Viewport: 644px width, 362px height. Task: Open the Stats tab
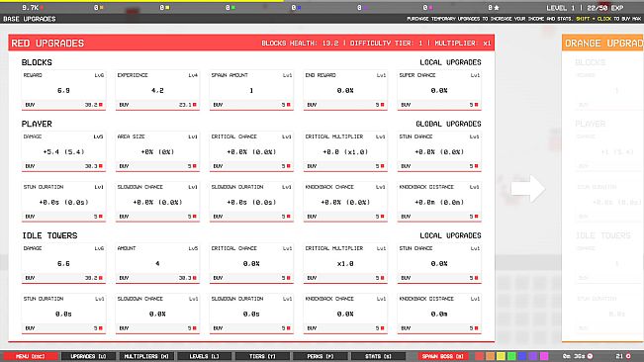(x=378, y=356)
